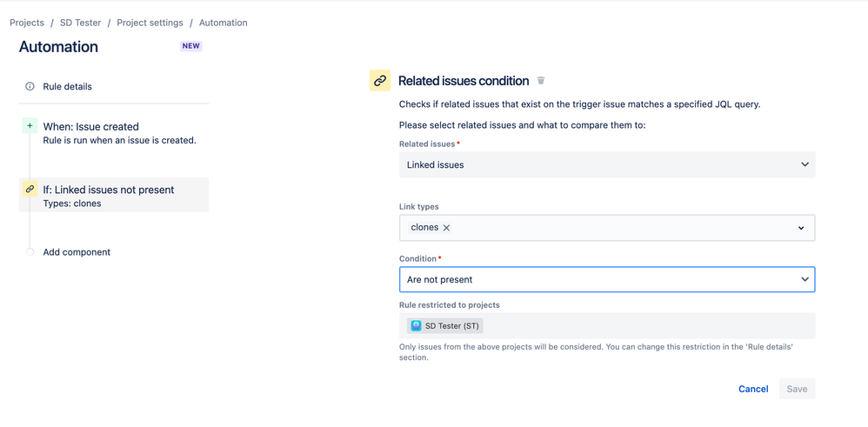Viewport: 868px width, 427px height.
Task: Go to Projects in the breadcrumb
Action: (27, 23)
